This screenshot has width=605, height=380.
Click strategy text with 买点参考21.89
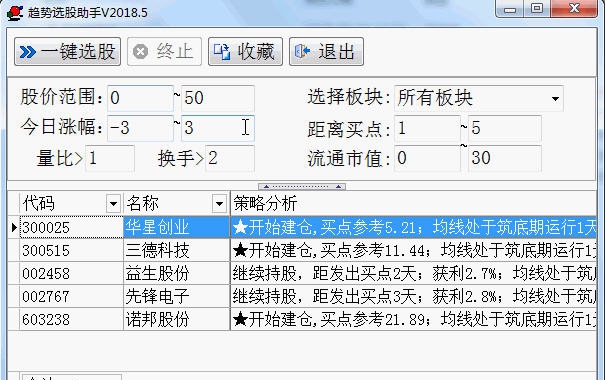click(x=414, y=319)
